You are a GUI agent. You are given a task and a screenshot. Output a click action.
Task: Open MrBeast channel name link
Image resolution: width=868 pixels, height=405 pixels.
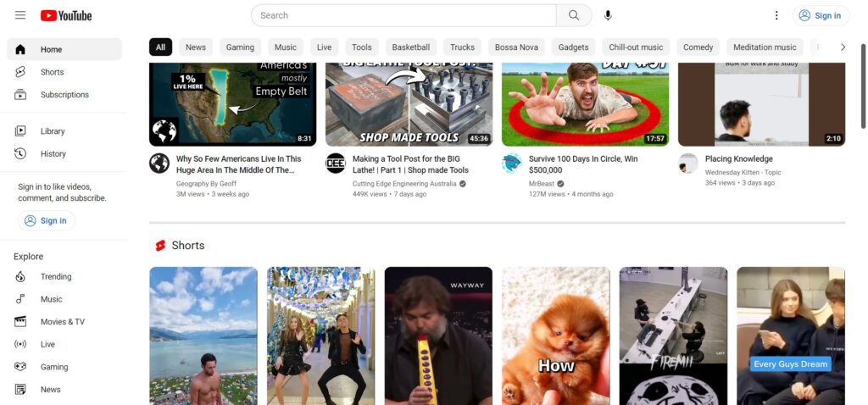542,184
